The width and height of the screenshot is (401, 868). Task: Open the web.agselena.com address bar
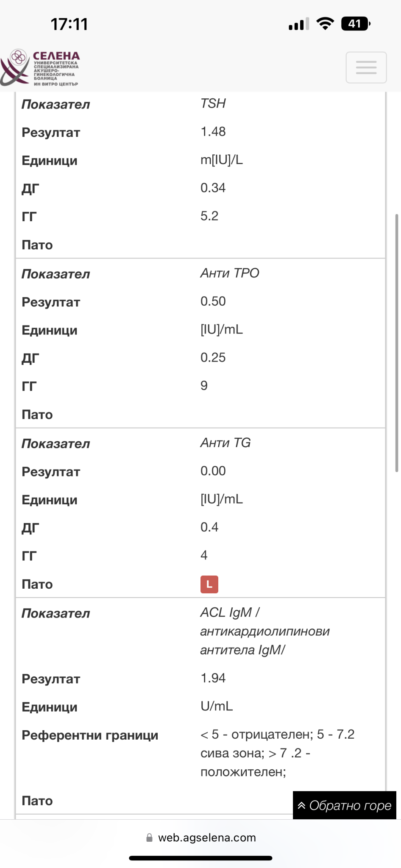point(207,837)
